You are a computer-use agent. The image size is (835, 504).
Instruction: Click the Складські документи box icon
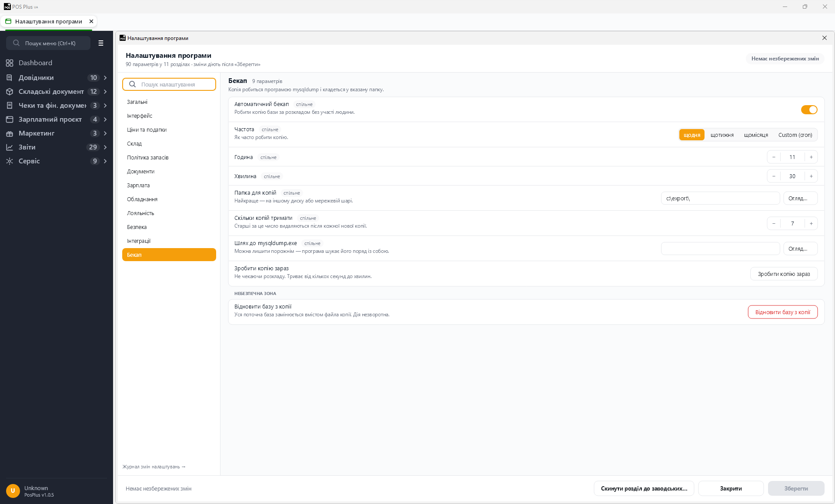(x=10, y=92)
